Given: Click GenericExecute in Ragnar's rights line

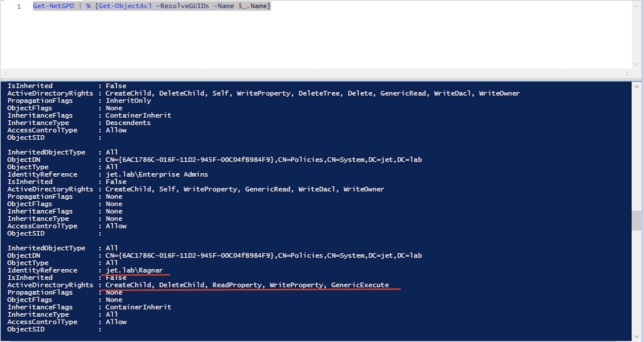Looking at the screenshot, I should [x=360, y=285].
